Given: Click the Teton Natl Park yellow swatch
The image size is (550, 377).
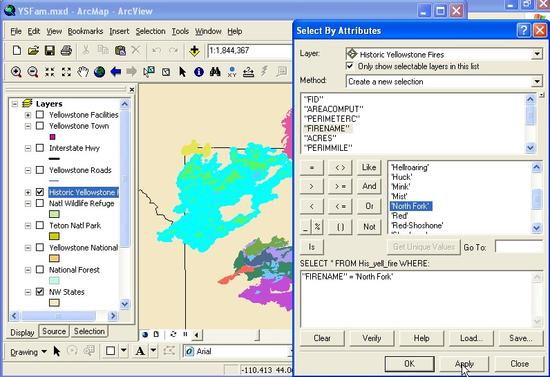Looking at the screenshot, I should pos(54,236).
